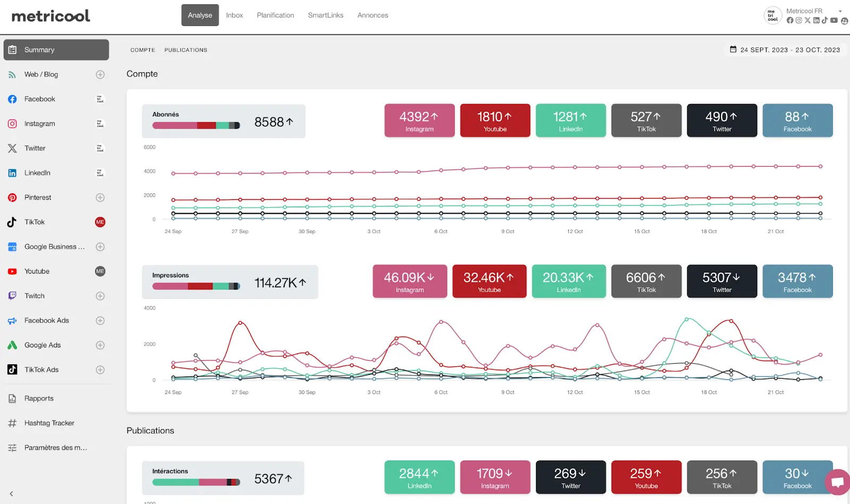Click the Impressions distribution color bar

196,286
